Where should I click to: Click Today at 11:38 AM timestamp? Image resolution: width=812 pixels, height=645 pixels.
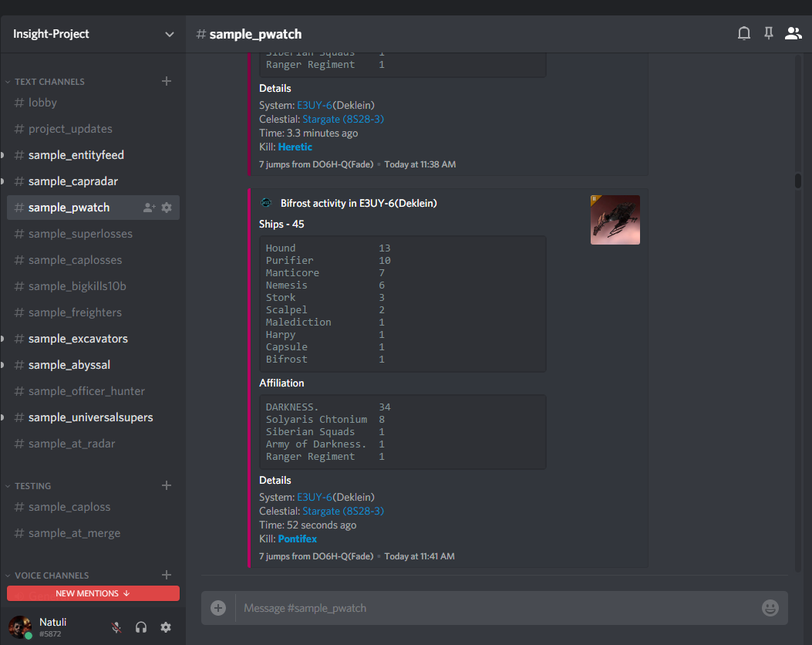420,164
